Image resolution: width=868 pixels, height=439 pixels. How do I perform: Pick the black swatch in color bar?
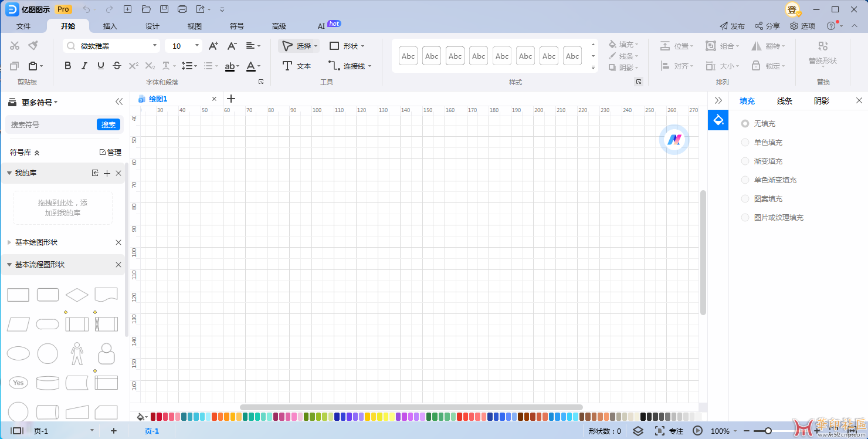point(643,417)
